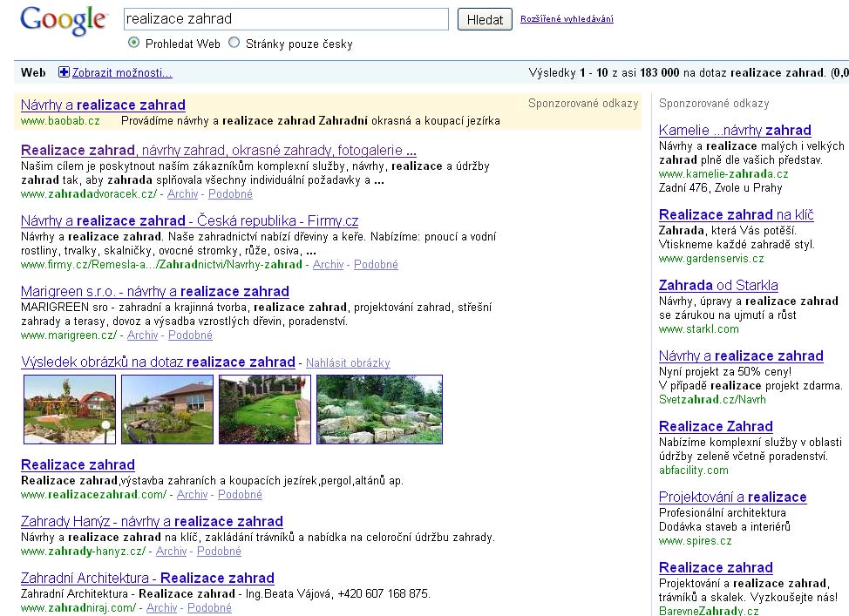Viewport: 849px width, 616px height.
Task: Open Zahrady Hanýz result title
Action: point(152,521)
